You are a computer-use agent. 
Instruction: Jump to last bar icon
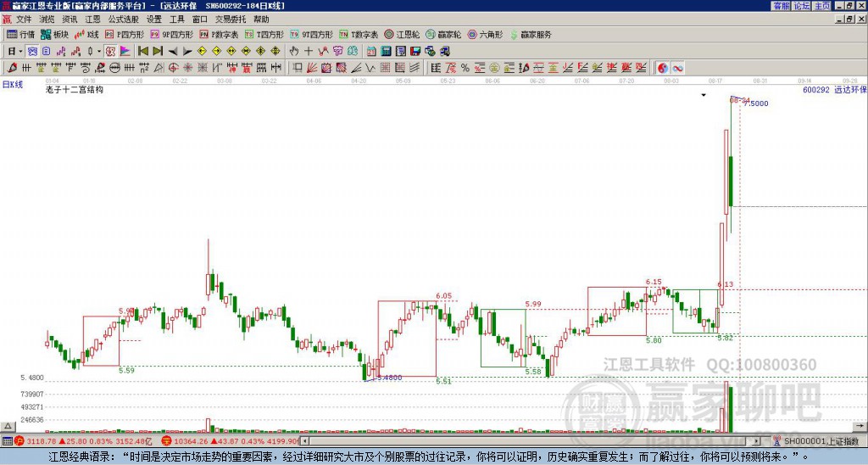pyautogui.click(x=158, y=51)
